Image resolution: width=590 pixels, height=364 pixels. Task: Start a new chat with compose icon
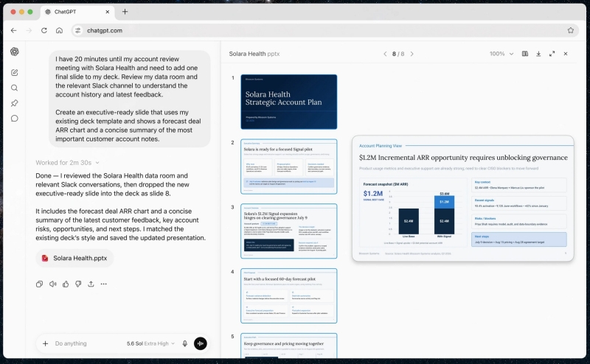(14, 72)
